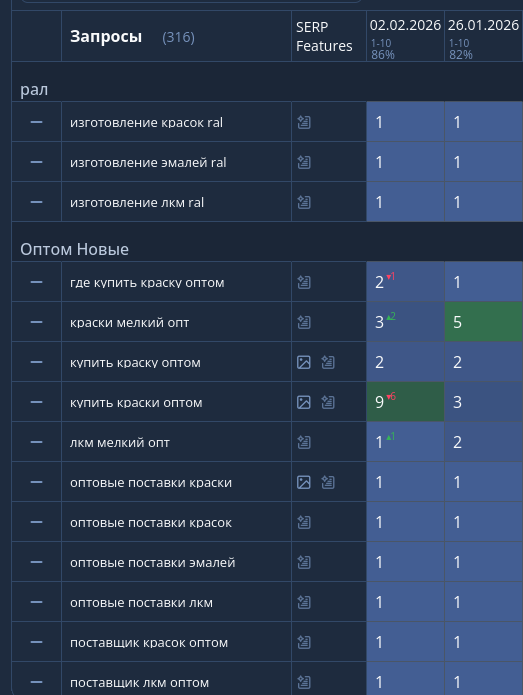The height and width of the screenshot is (695, 523).
Task: Click snippet icon for оптовые поставки эмалей
Action: (304, 562)
